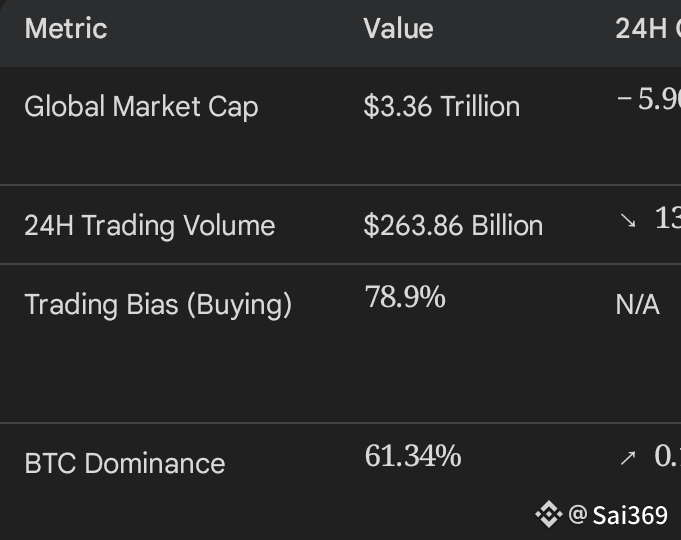Click the 61.34% value
The image size is (681, 540).
pyautogui.click(x=412, y=456)
